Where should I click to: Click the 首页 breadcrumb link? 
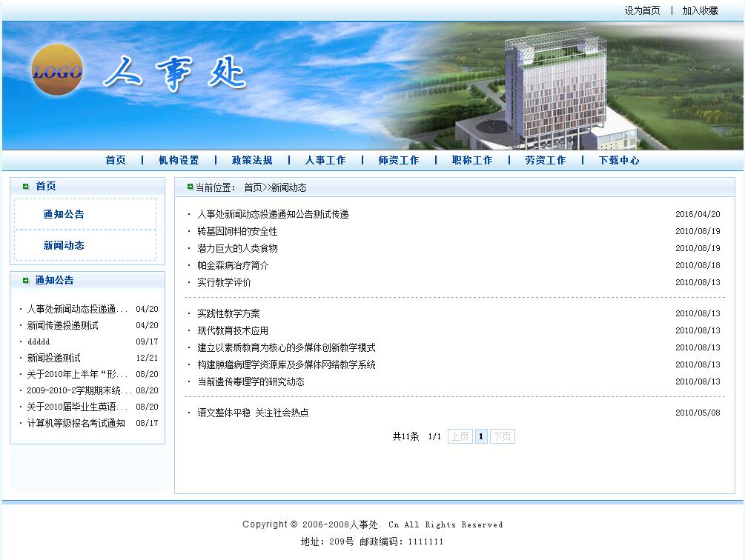[253, 187]
